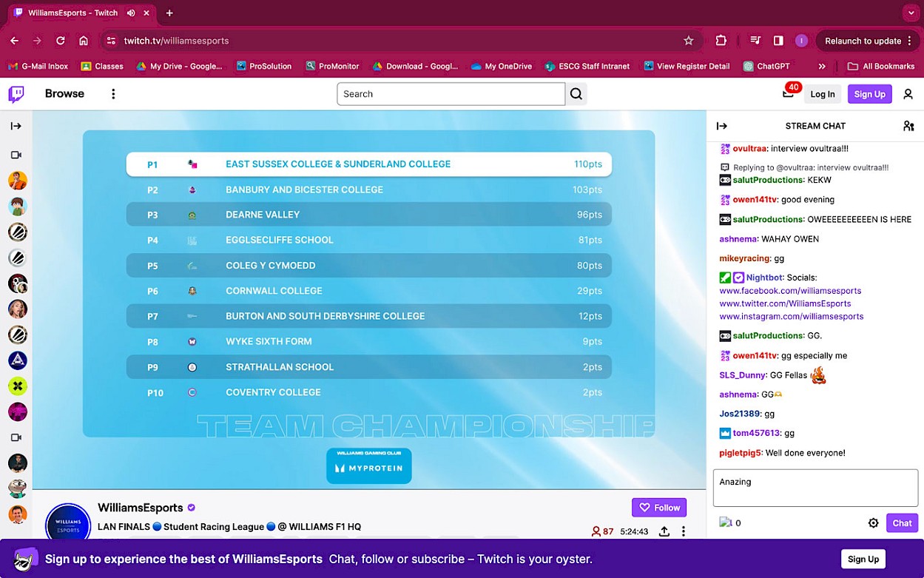The width and height of the screenshot is (924, 578).
Task: Open the three-dot menu beside share icon
Action: point(684,531)
